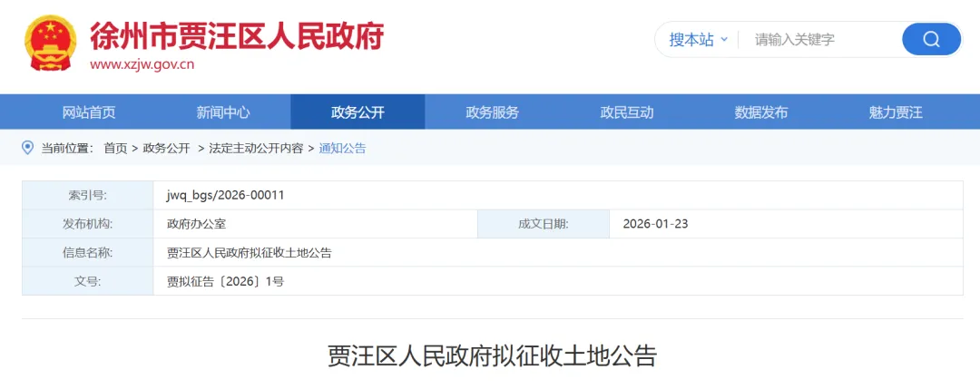This screenshot has width=980, height=389.
Task: Click the 发布机构 label cell
Action: click(x=87, y=224)
